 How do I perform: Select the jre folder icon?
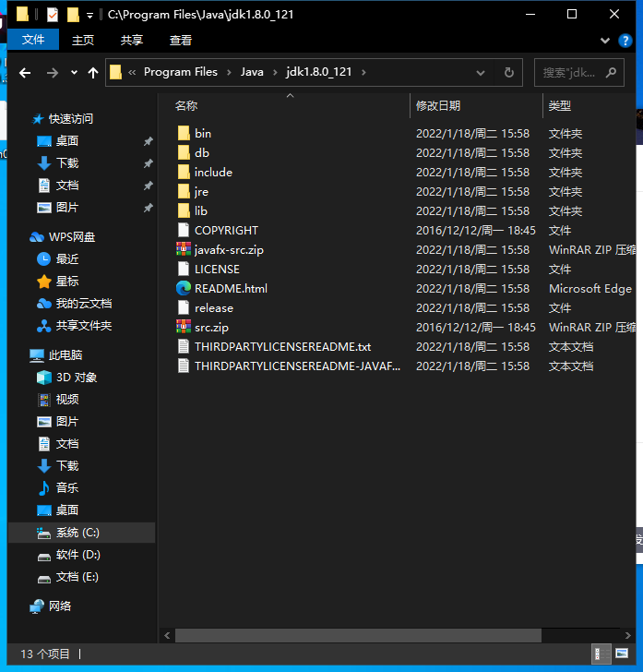point(184,191)
